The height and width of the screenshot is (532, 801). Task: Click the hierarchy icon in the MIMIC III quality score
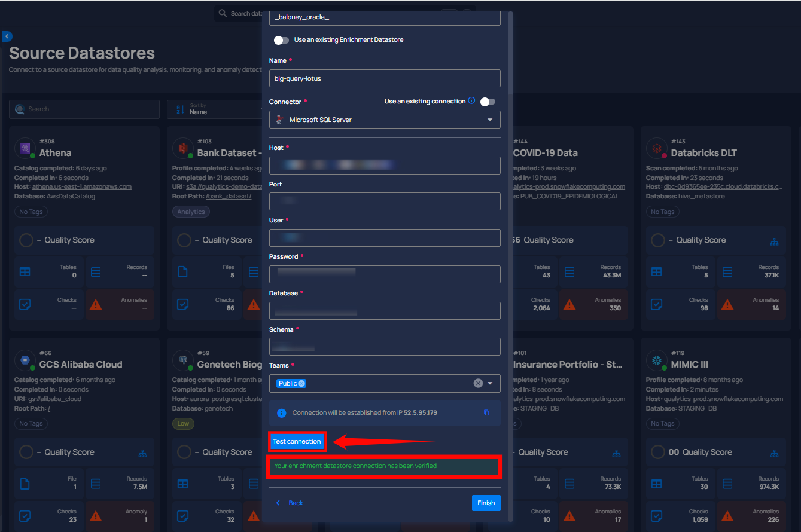(x=774, y=454)
